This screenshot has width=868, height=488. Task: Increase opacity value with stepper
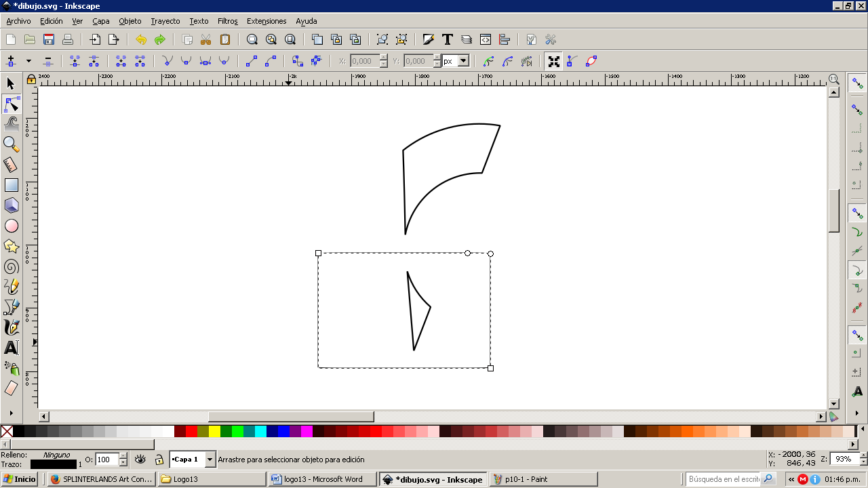(x=123, y=455)
